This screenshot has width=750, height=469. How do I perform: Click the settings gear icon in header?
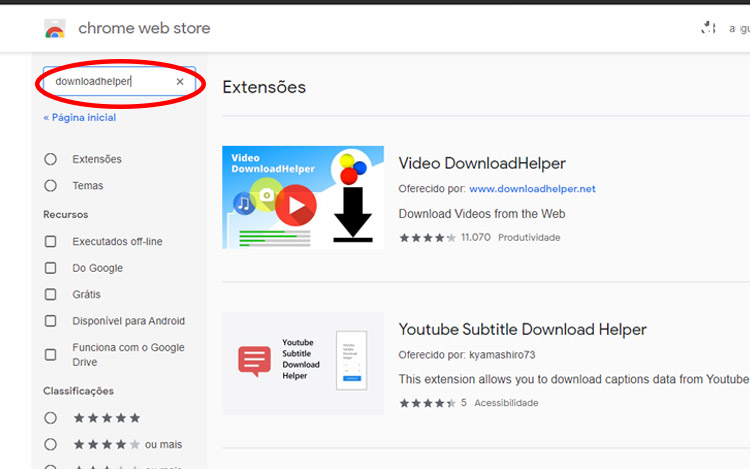(x=708, y=28)
